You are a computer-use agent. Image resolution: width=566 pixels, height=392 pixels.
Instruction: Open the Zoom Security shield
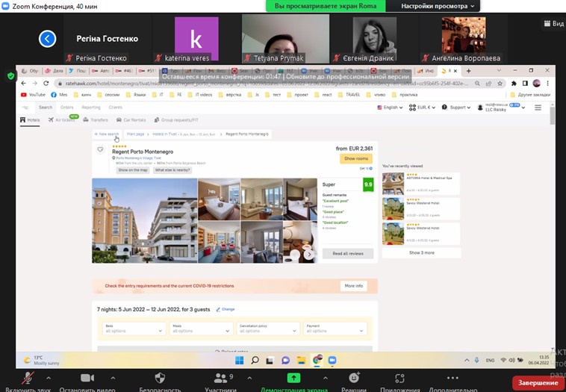pos(160,378)
